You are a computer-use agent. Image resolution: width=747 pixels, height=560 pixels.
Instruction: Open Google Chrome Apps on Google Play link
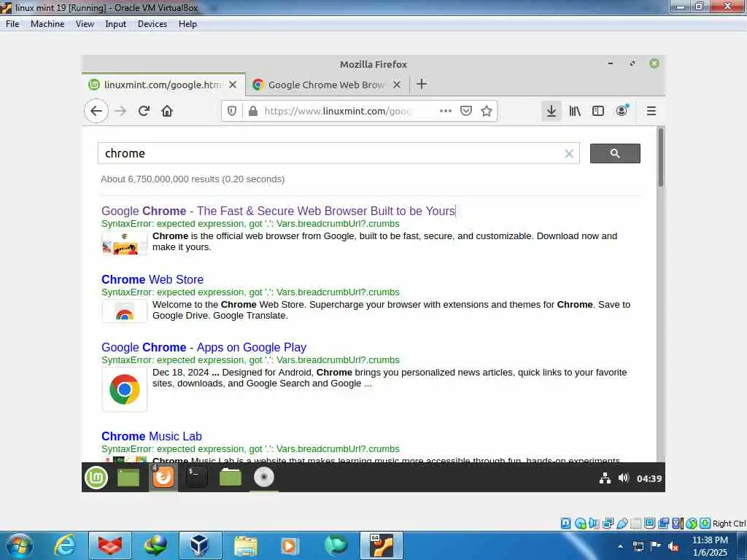[x=204, y=348]
